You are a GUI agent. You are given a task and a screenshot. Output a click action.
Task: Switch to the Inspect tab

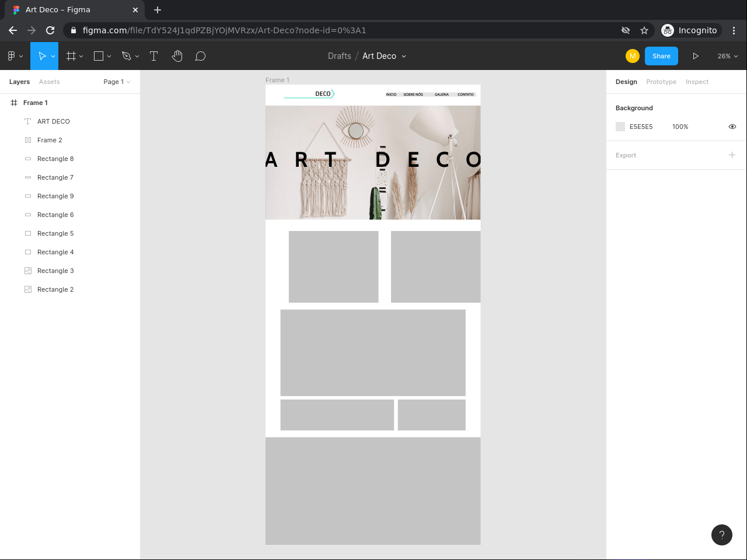click(697, 82)
